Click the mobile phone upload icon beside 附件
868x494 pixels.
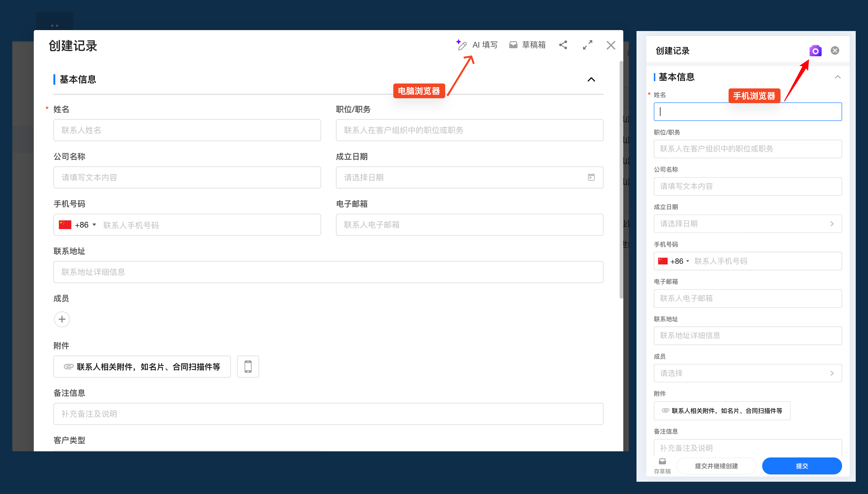pyautogui.click(x=248, y=366)
